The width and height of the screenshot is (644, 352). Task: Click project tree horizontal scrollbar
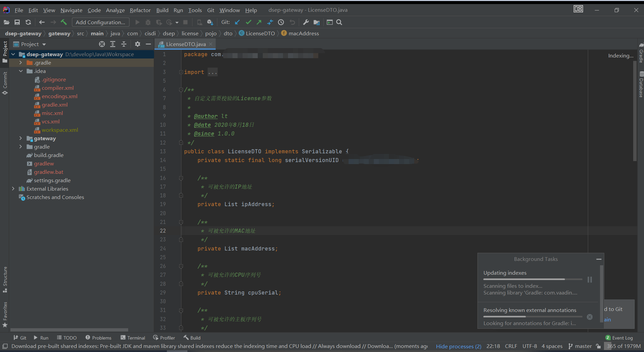(69, 330)
